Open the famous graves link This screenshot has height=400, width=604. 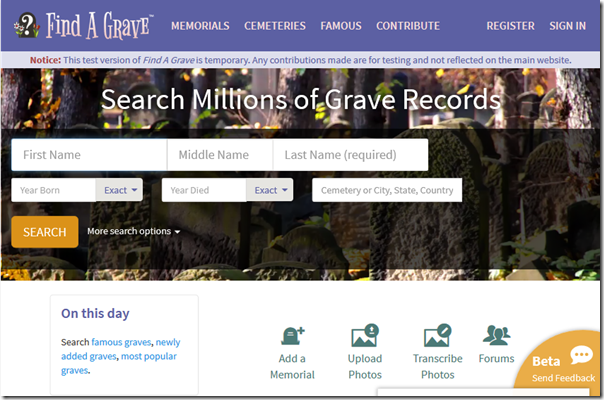tap(121, 342)
